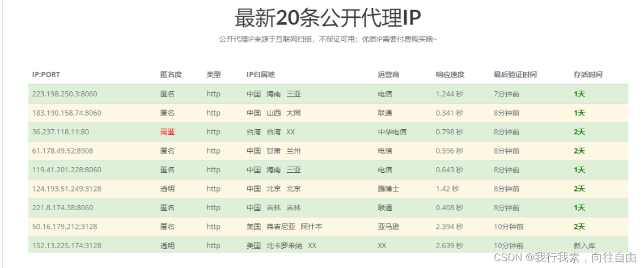Click the 中华电信 carrier cell
The height and width of the screenshot is (268, 644).
pyautogui.click(x=392, y=132)
